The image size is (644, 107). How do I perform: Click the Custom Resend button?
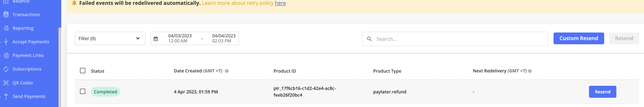(579, 38)
